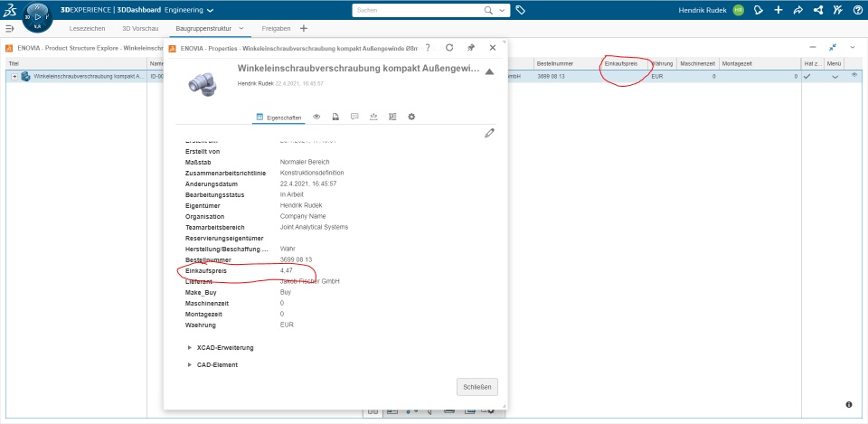The image size is (868, 424).
Task: Open the help question mark in top bar
Action: 857,10
